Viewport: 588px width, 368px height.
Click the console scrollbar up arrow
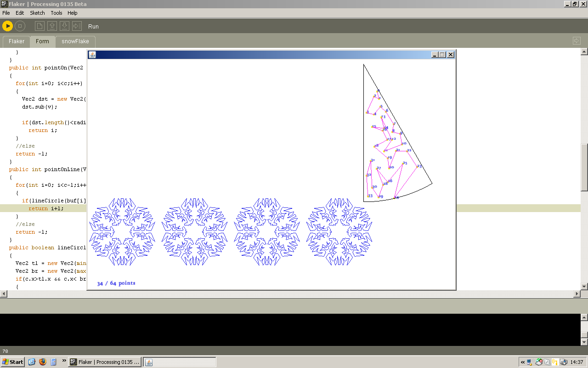click(584, 317)
